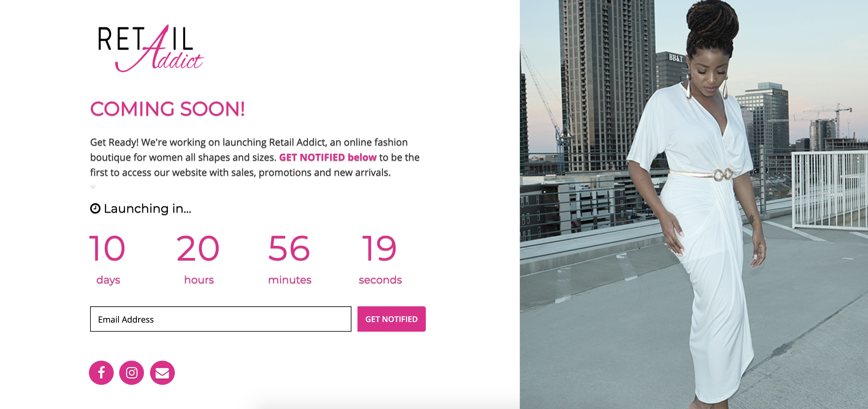Click the Get Notified button
Image resolution: width=868 pixels, height=409 pixels.
coord(392,319)
